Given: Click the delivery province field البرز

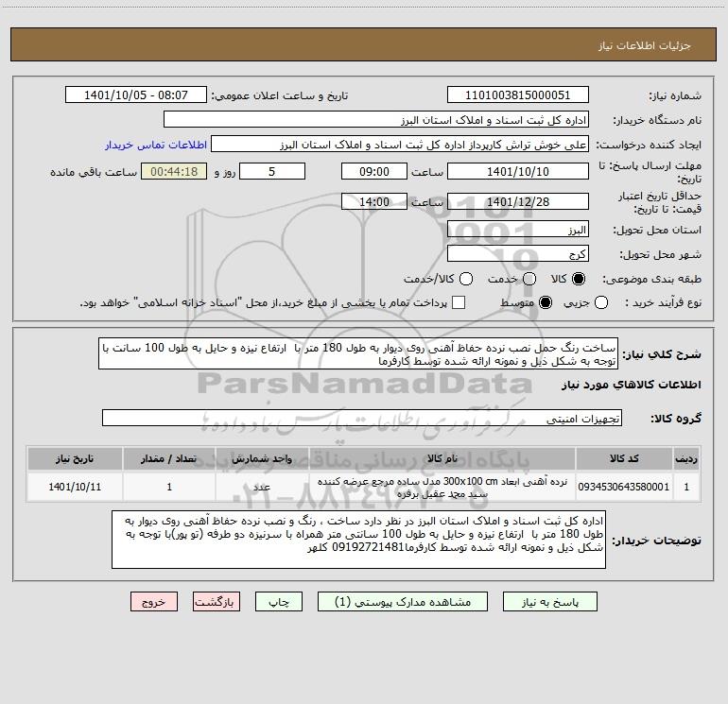Looking at the screenshot, I should (x=518, y=229).
